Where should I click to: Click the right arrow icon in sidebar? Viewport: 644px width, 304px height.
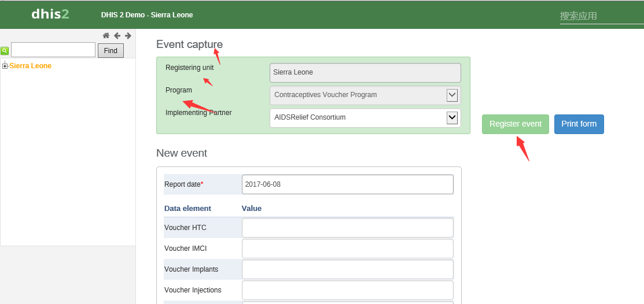(128, 36)
